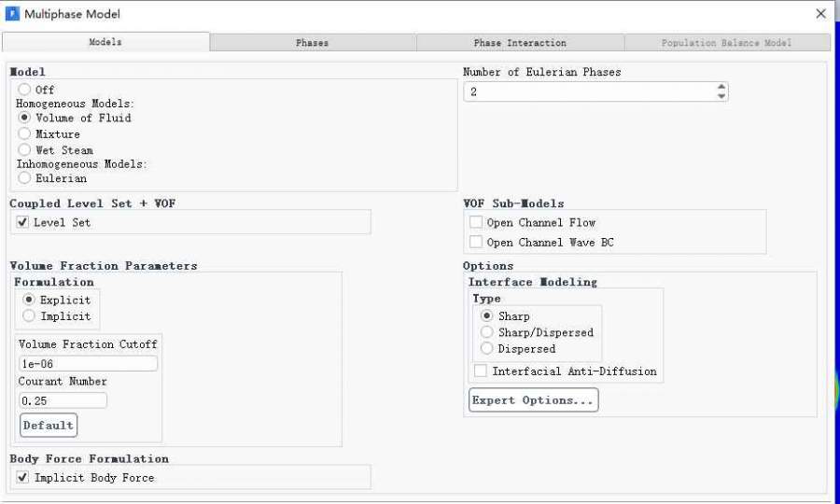Uncheck the Level Set checkbox
The height and width of the screenshot is (504, 840).
point(22,222)
